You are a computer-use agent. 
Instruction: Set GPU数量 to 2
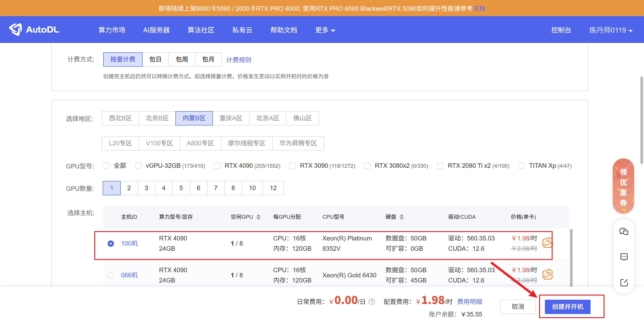(129, 188)
